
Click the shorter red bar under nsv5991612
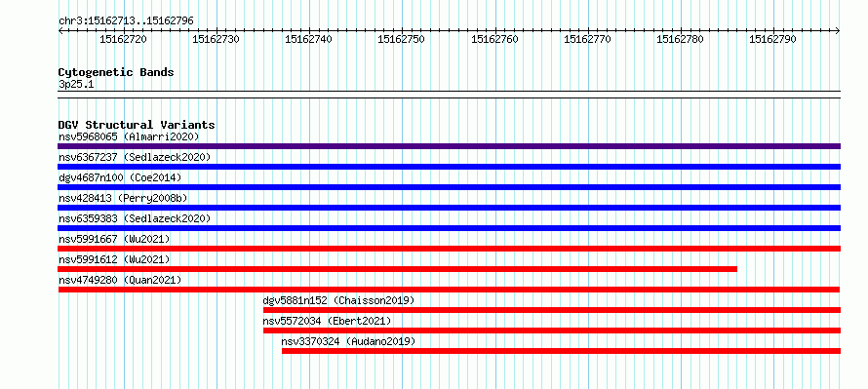point(398,269)
